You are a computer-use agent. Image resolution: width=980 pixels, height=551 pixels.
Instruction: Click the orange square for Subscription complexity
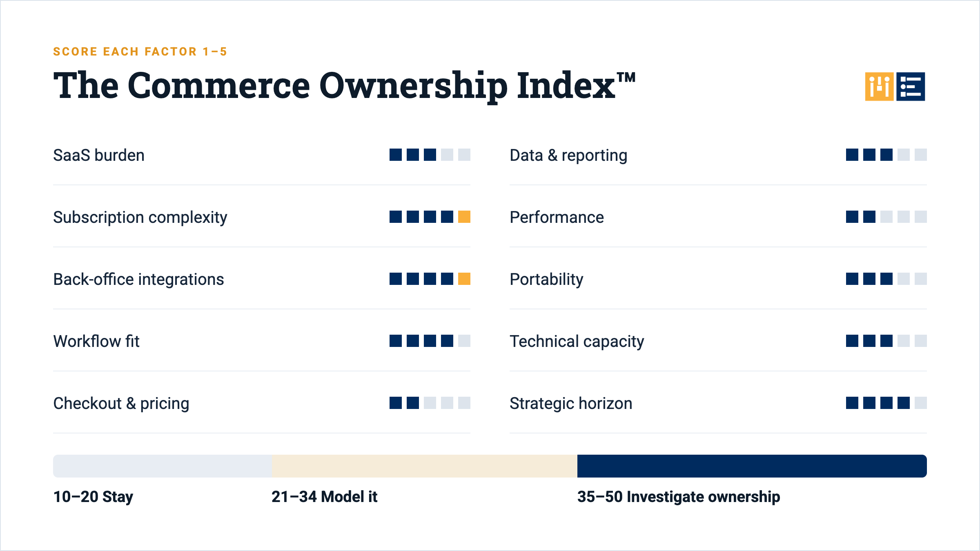(464, 217)
